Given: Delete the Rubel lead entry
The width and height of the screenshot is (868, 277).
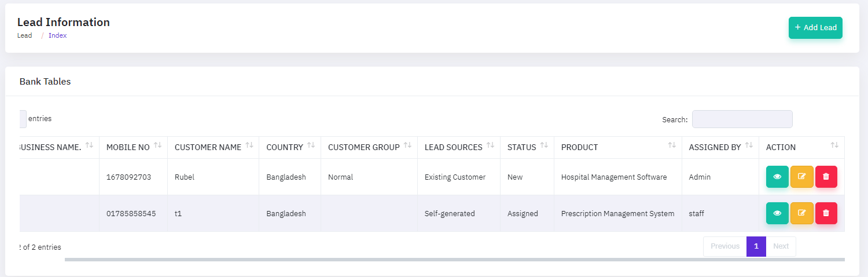Looking at the screenshot, I should point(826,177).
